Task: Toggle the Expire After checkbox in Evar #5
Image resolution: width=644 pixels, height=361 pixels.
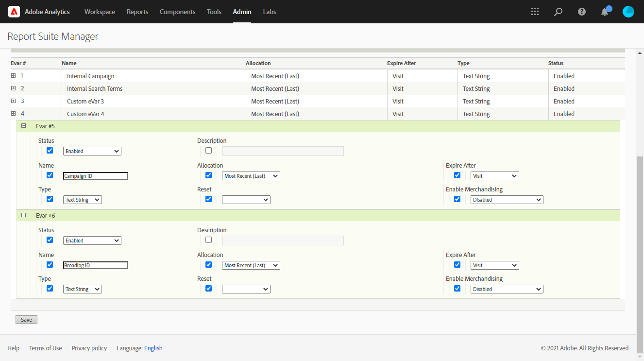Action: coord(457,175)
